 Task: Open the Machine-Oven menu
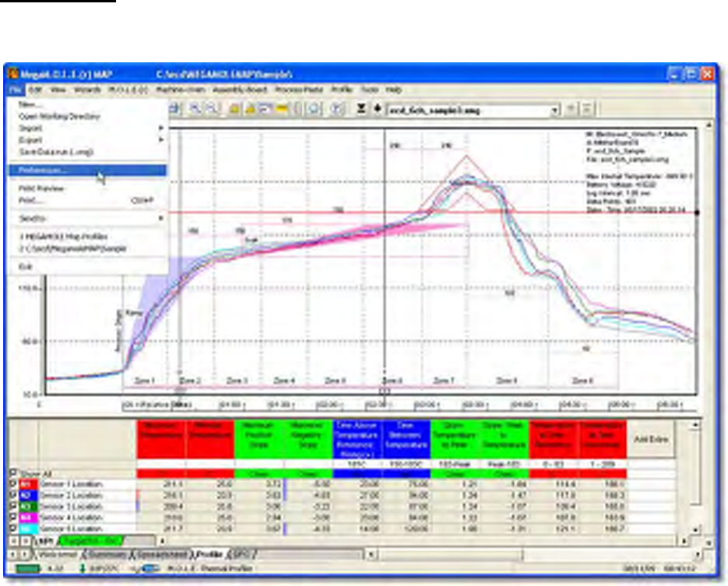coord(180,89)
